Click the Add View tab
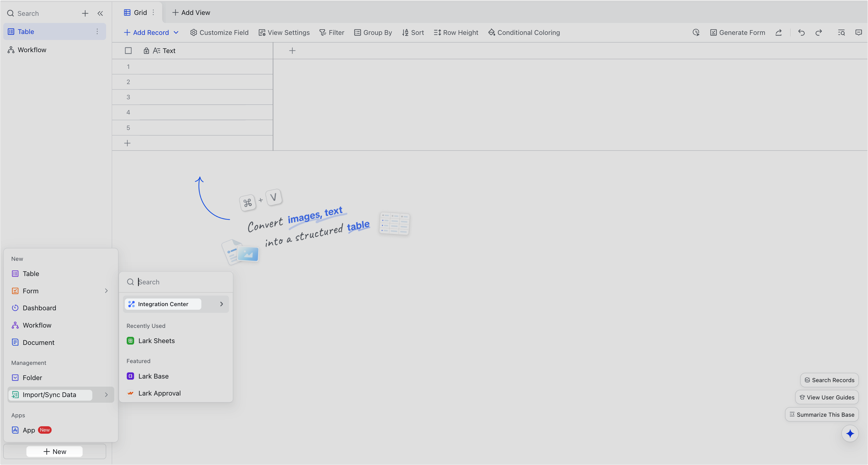868x465 pixels. (x=191, y=13)
